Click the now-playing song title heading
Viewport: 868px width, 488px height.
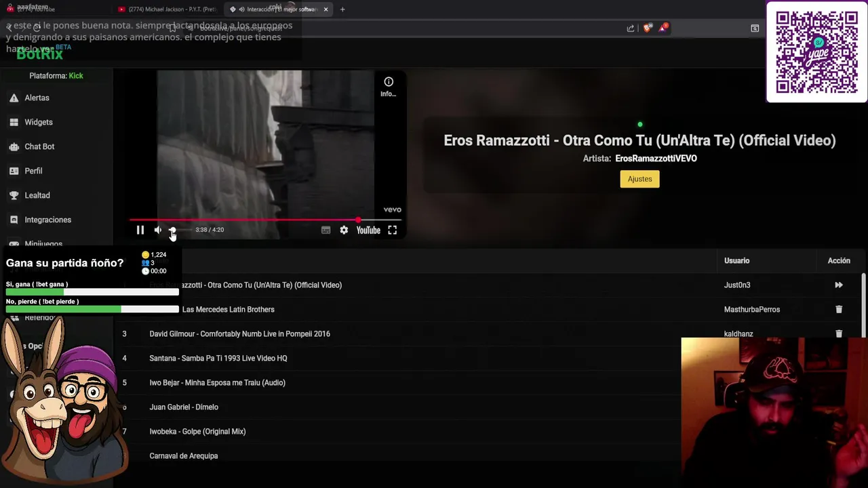(639, 140)
